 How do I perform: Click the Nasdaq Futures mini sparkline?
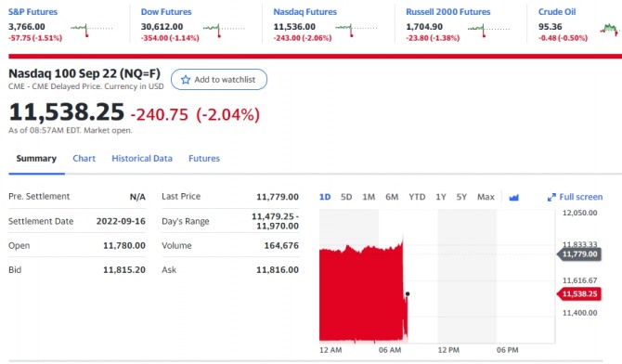pos(356,30)
